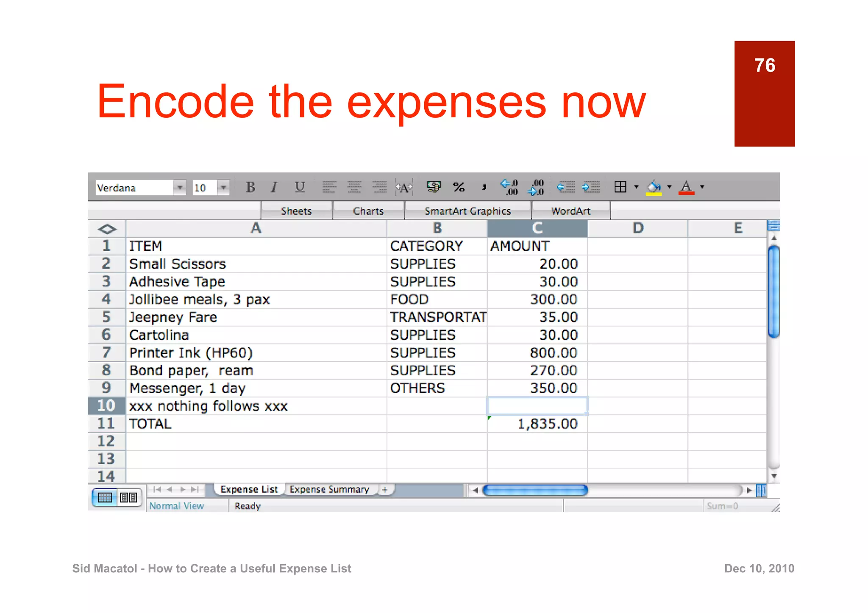The width and height of the screenshot is (868, 613).
Task: Apply percent style format
Action: coord(459,187)
